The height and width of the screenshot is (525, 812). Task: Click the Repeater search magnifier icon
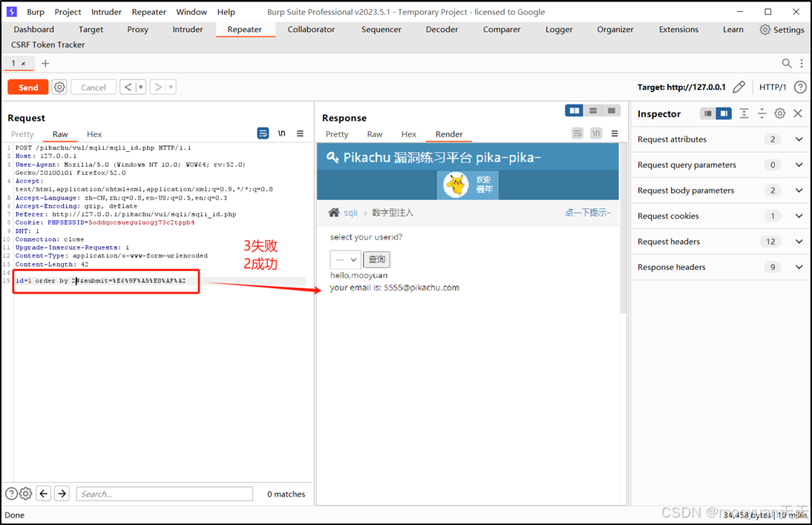786,64
